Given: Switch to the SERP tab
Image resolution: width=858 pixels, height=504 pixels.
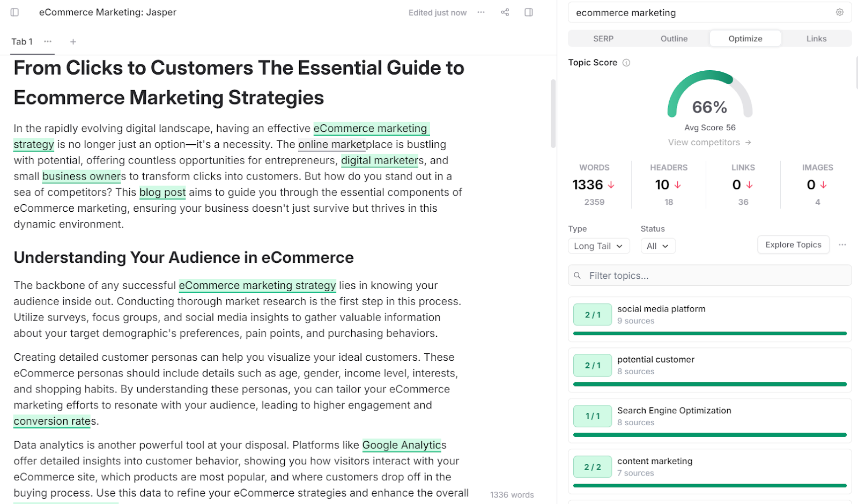Looking at the screenshot, I should point(603,39).
